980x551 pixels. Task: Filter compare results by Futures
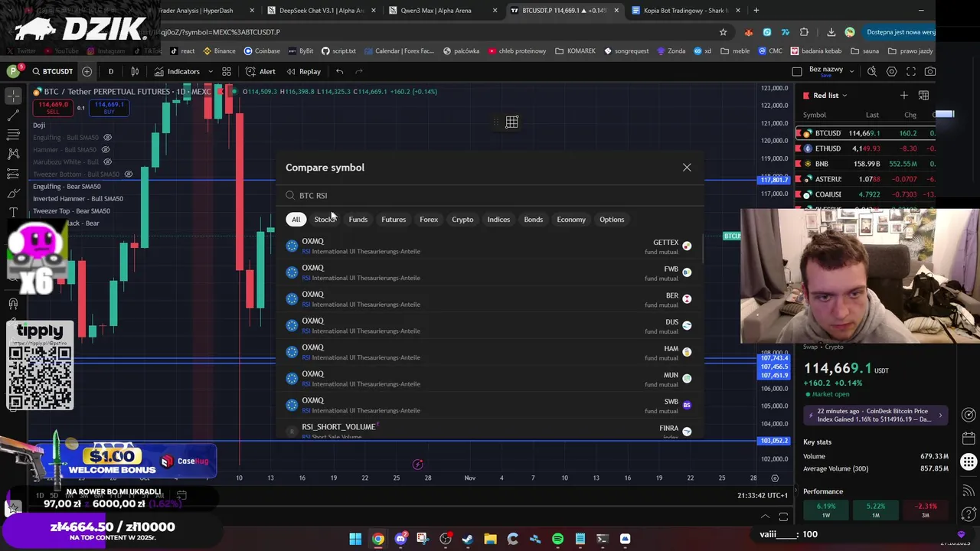tap(394, 220)
